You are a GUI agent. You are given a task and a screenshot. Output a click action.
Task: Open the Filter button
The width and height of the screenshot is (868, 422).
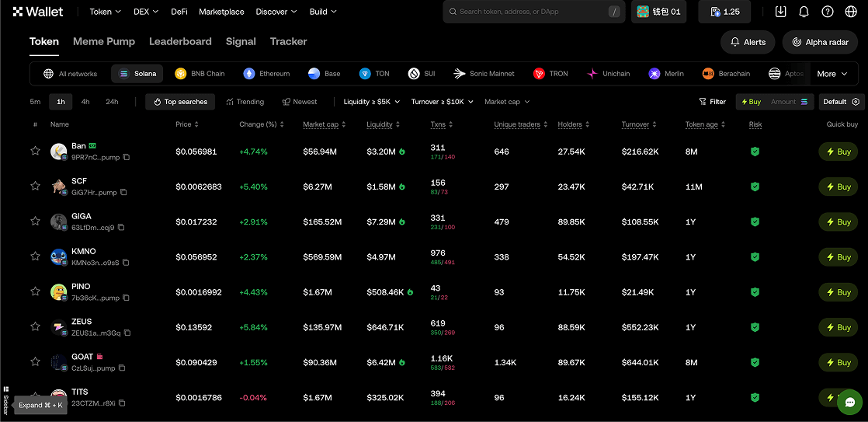[712, 102]
